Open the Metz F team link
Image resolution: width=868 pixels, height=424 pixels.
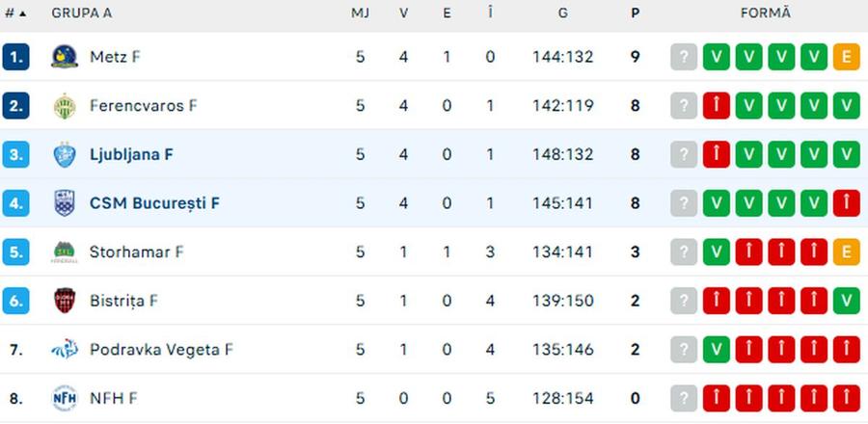click(x=115, y=57)
